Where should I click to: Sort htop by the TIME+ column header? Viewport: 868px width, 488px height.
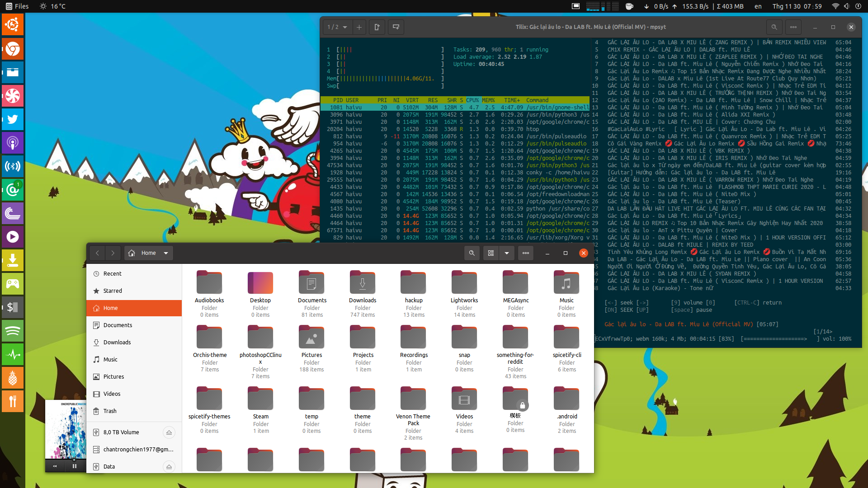pos(512,100)
